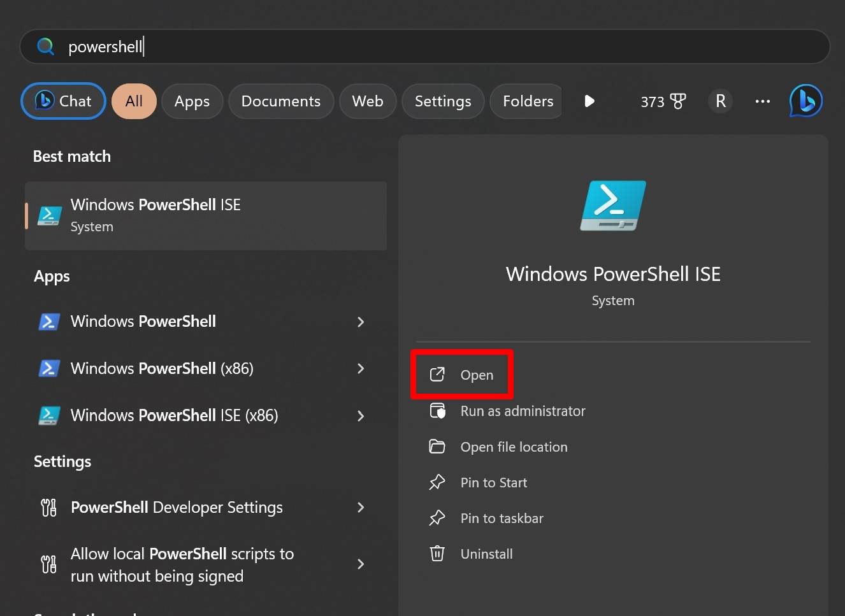Click the Microsoft Rewards points icon
The width and height of the screenshot is (845, 616).
pyautogui.click(x=663, y=101)
